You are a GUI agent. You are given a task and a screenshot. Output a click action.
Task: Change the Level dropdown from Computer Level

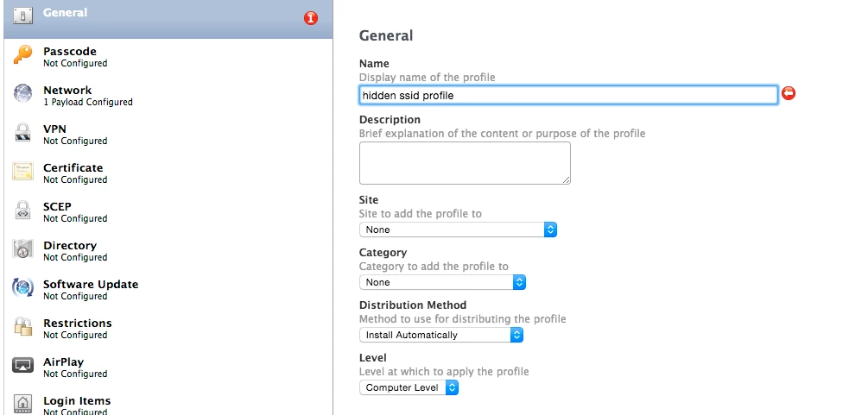coord(409,388)
